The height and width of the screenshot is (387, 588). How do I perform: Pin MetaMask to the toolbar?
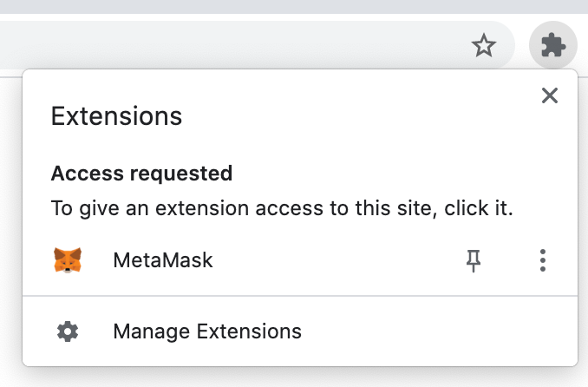point(474,260)
